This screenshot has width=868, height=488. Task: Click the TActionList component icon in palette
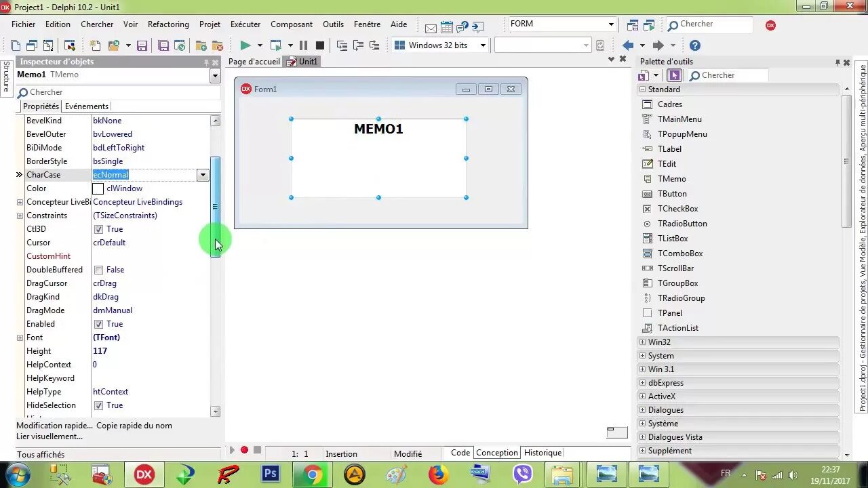pyautogui.click(x=647, y=328)
